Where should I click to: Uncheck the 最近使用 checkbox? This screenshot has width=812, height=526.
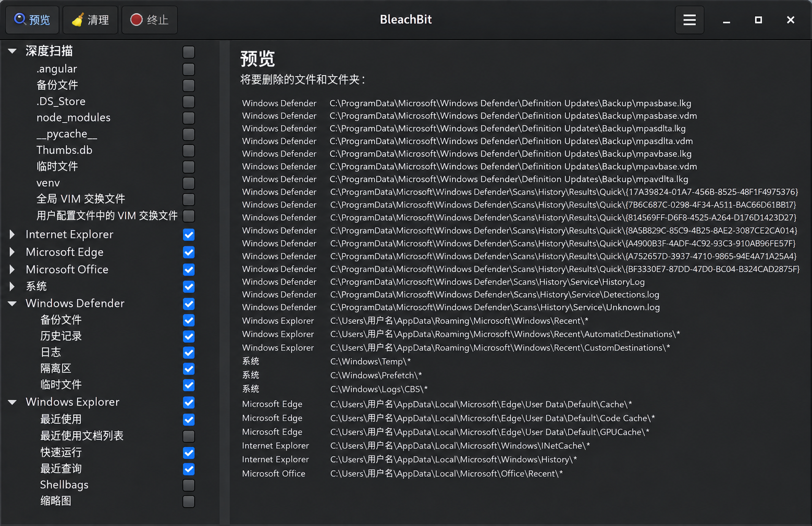189,419
